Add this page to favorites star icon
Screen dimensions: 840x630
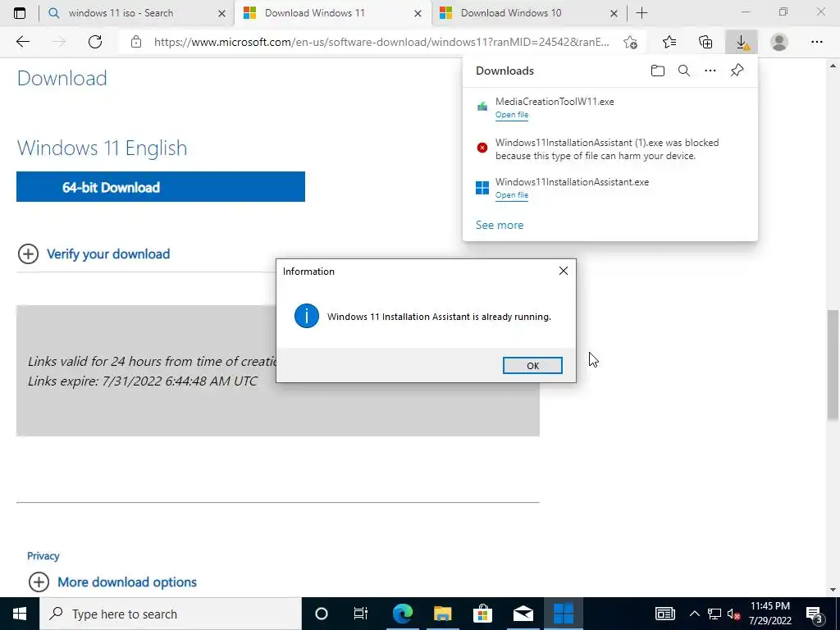pyautogui.click(x=631, y=42)
